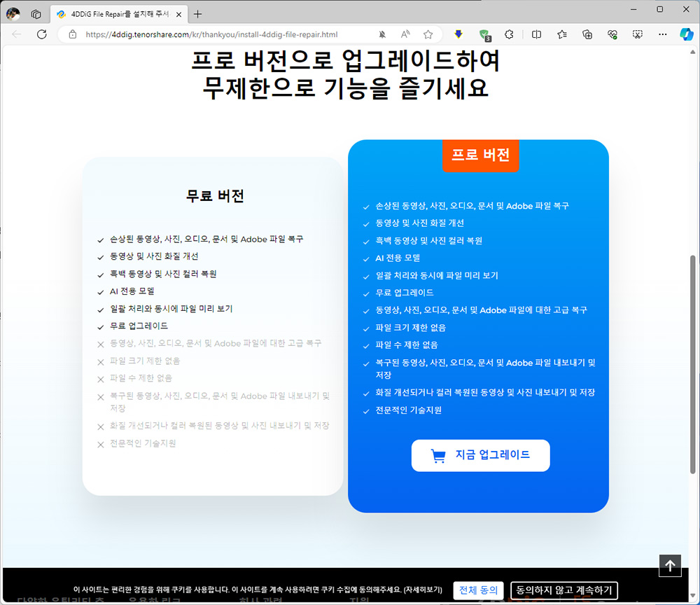This screenshot has width=700, height=605.
Task: Toggle split screen view
Action: click(x=537, y=34)
